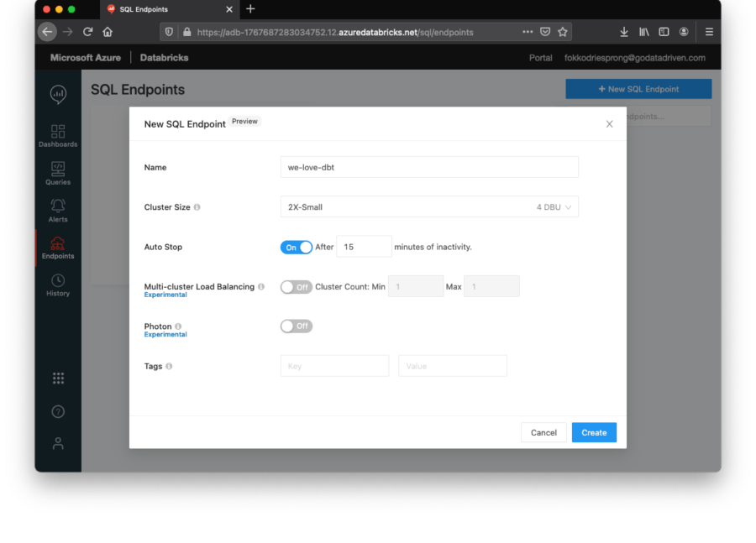The image size is (756, 543).
Task: Enable the Photon toggle
Action: pos(296,326)
